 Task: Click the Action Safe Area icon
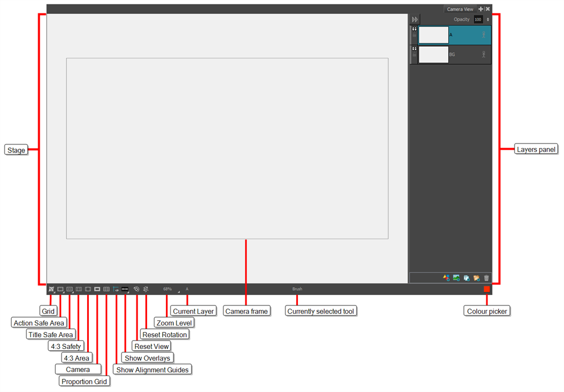coord(60,289)
